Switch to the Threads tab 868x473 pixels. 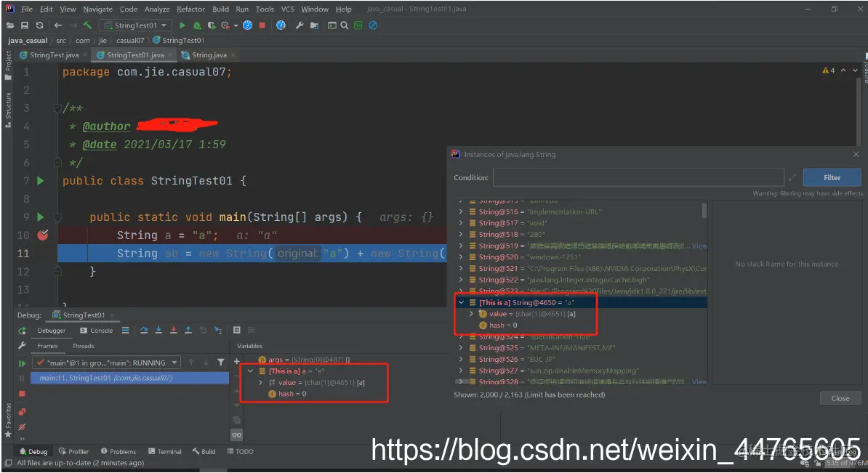click(x=83, y=346)
